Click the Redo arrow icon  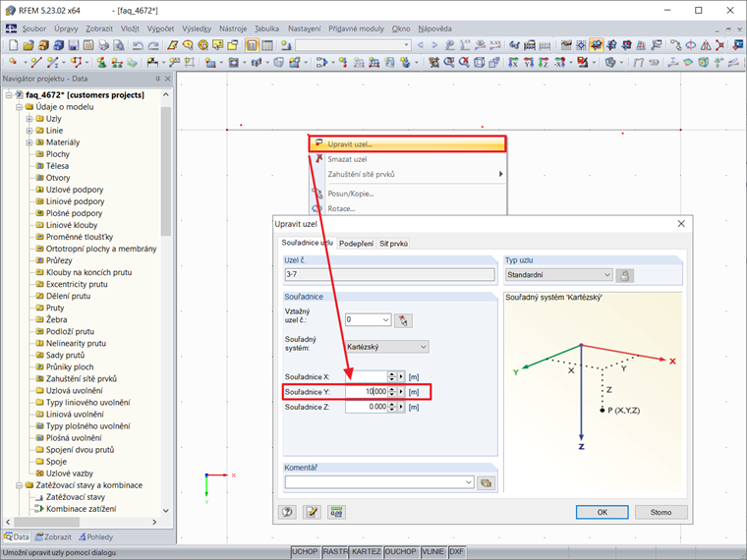pyautogui.click(x=153, y=46)
